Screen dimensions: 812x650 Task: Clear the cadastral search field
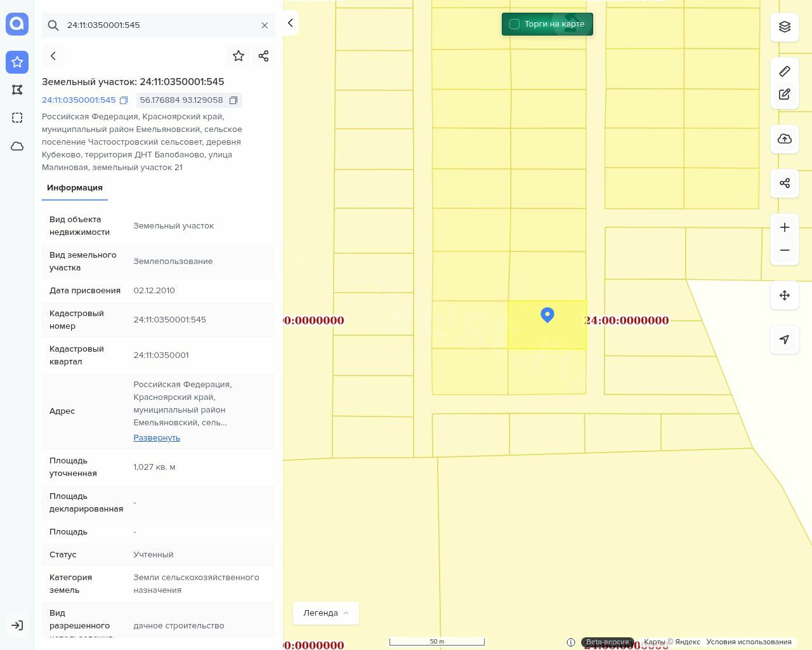(265, 25)
